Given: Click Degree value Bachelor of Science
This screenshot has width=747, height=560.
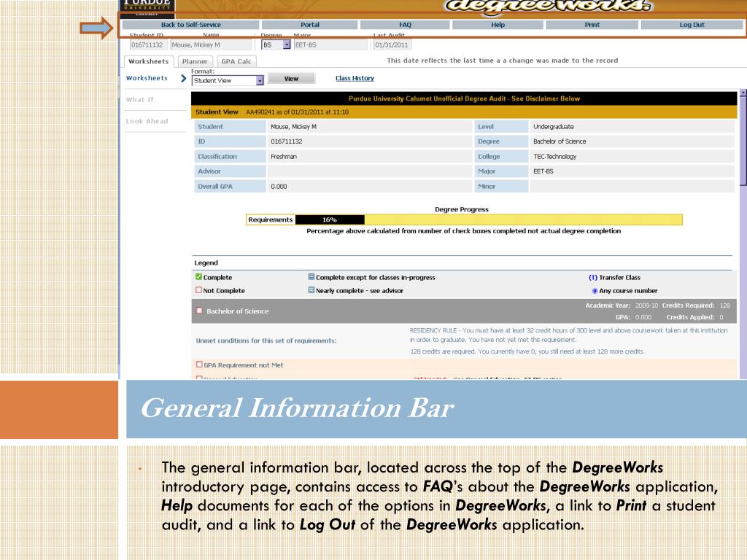Looking at the screenshot, I should pos(560,141).
